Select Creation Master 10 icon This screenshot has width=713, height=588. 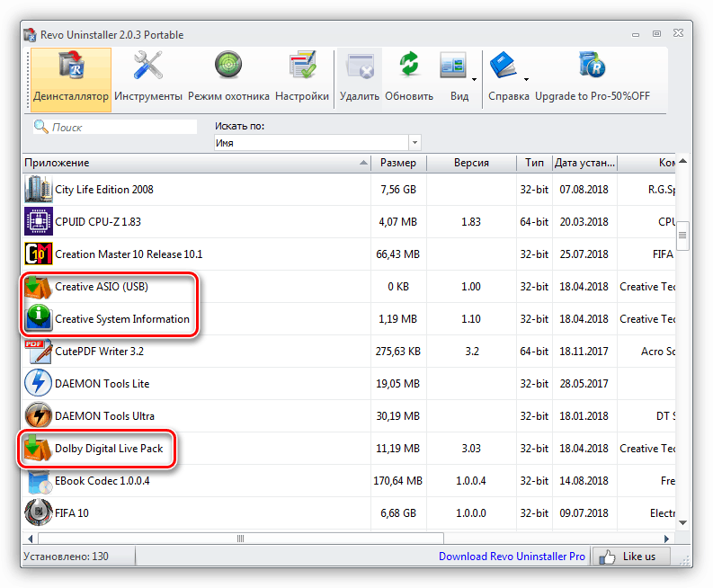pos(38,254)
